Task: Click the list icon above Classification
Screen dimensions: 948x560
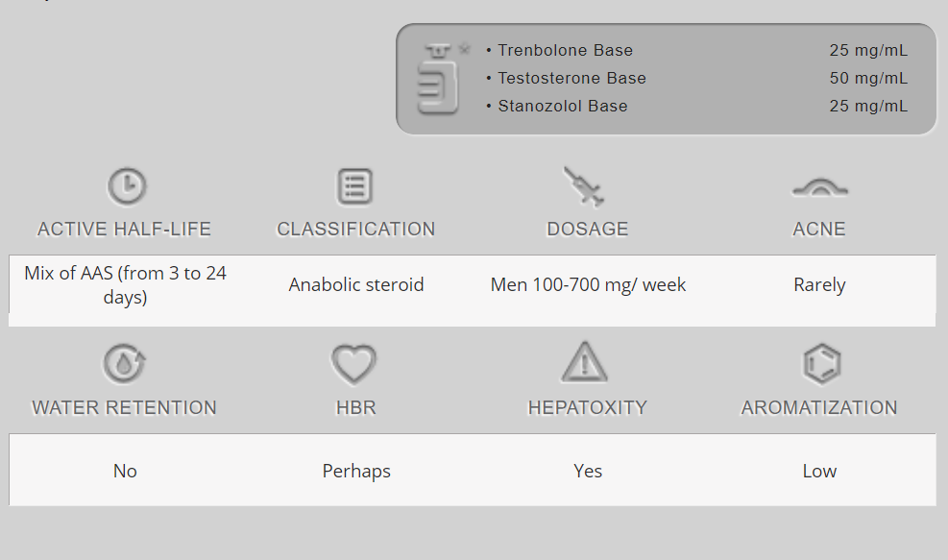Action: click(x=355, y=186)
